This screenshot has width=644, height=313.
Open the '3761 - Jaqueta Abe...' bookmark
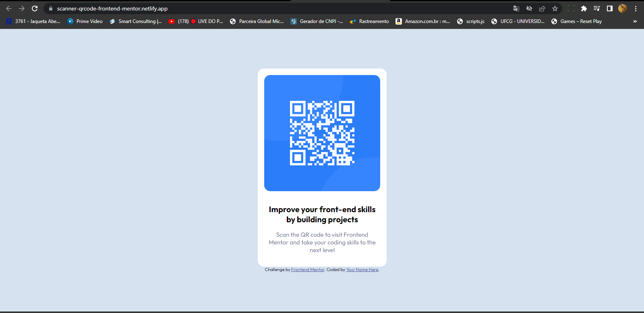[x=33, y=21]
